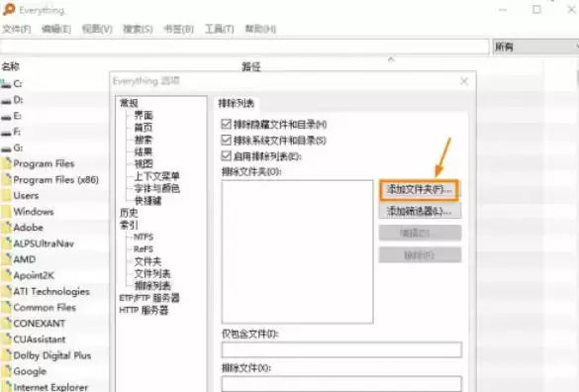Select ETP/FTP 服务器 in the options tree

[x=149, y=298]
